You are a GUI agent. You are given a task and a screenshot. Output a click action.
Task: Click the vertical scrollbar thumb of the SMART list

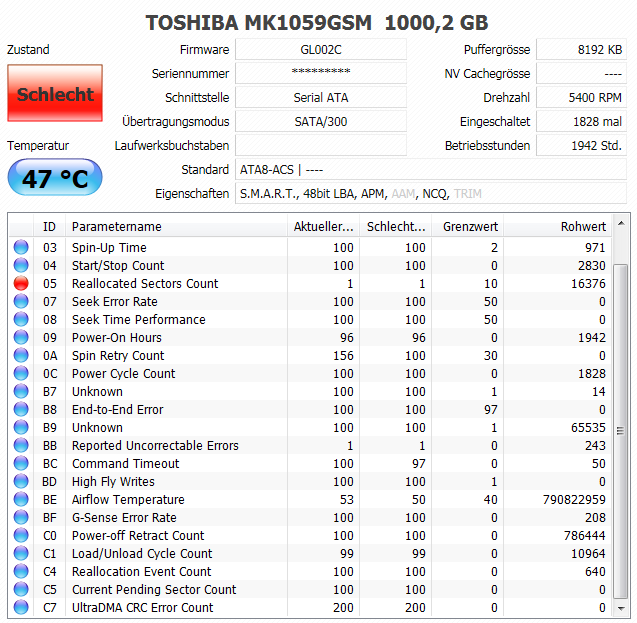tap(621, 431)
